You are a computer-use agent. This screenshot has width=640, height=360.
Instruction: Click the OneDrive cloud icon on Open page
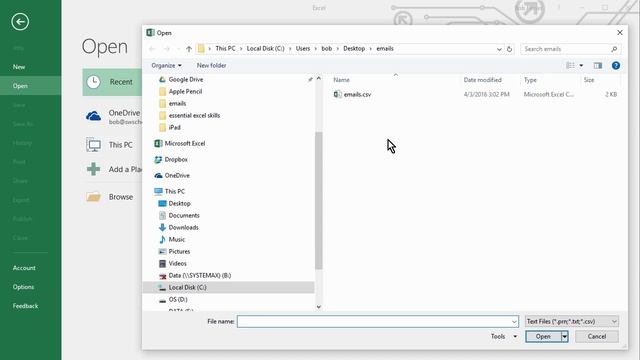pyautogui.click(x=93, y=116)
